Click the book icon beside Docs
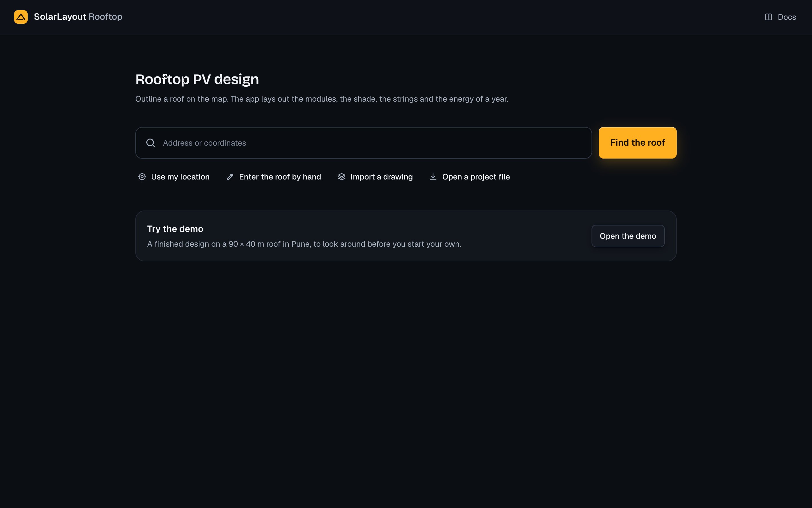This screenshot has width=812, height=508. click(x=768, y=17)
